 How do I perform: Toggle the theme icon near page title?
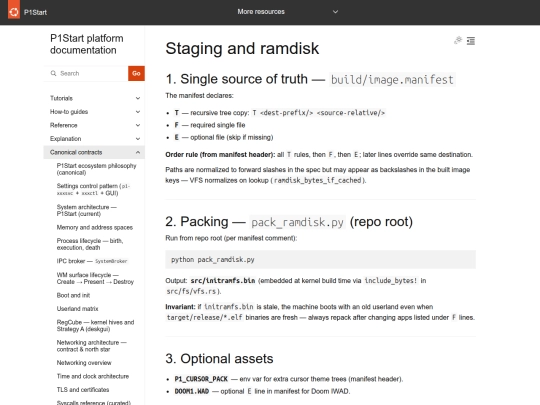click(x=458, y=41)
